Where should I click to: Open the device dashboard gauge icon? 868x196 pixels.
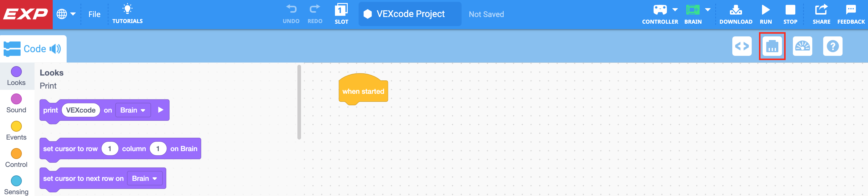[x=803, y=46]
